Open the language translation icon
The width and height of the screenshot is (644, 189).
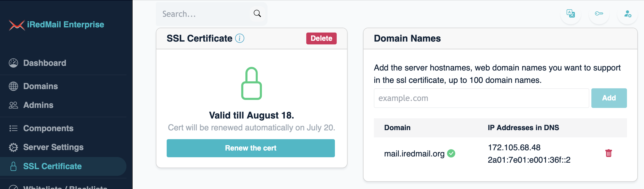click(x=571, y=13)
